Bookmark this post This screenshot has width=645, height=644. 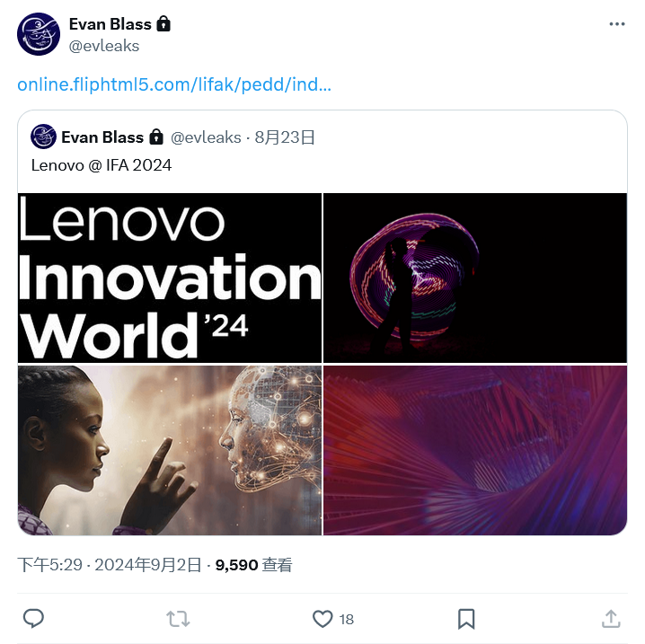[466, 618]
